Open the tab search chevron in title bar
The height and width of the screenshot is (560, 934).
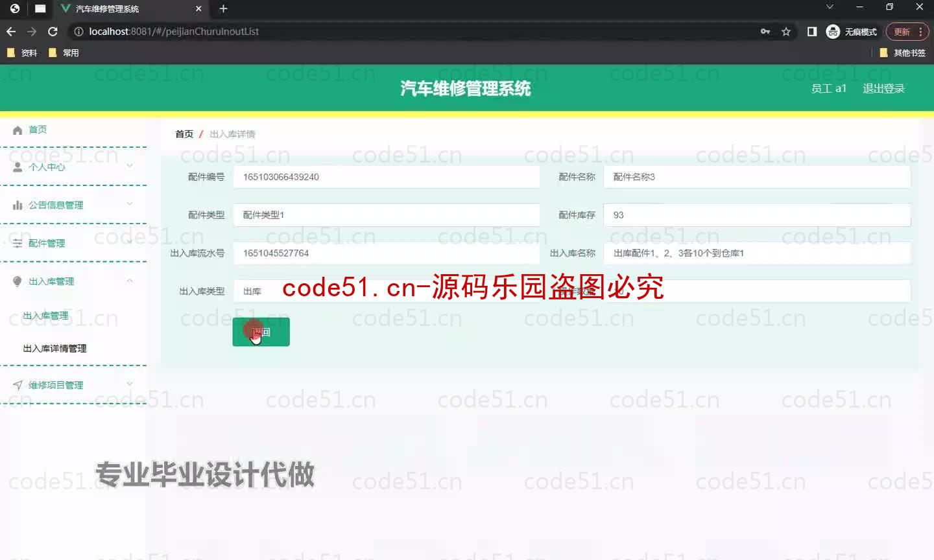coord(830,7)
